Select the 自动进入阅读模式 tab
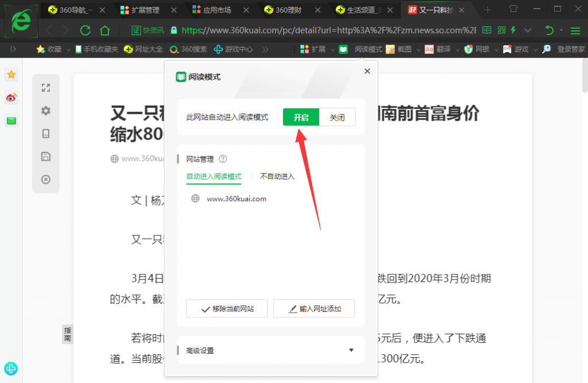The height and width of the screenshot is (383, 588). 214,176
